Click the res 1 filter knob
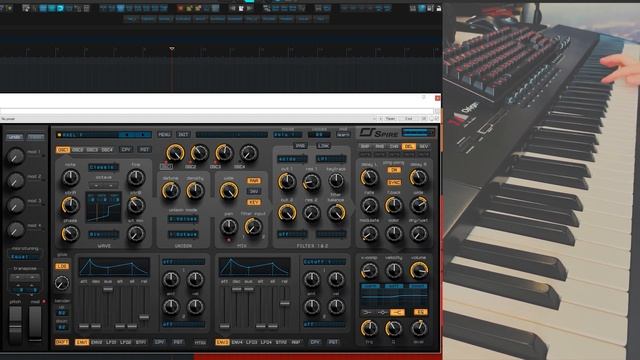640x360 pixels. tap(311, 181)
